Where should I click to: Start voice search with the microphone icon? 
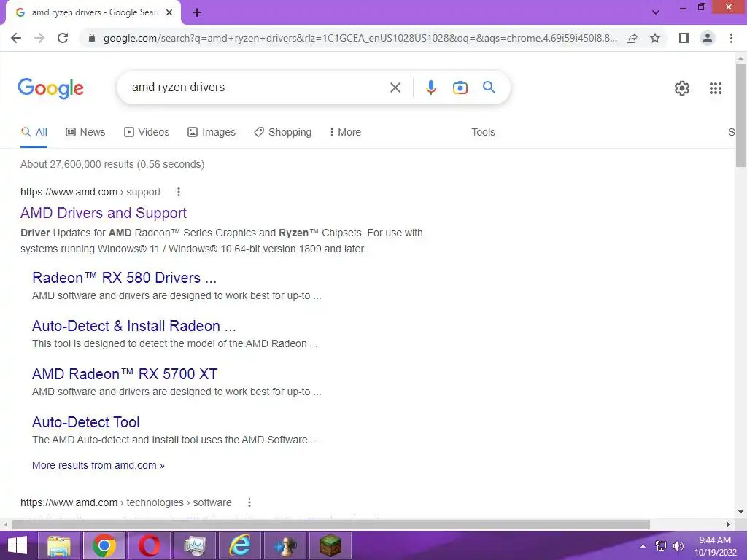coord(430,87)
